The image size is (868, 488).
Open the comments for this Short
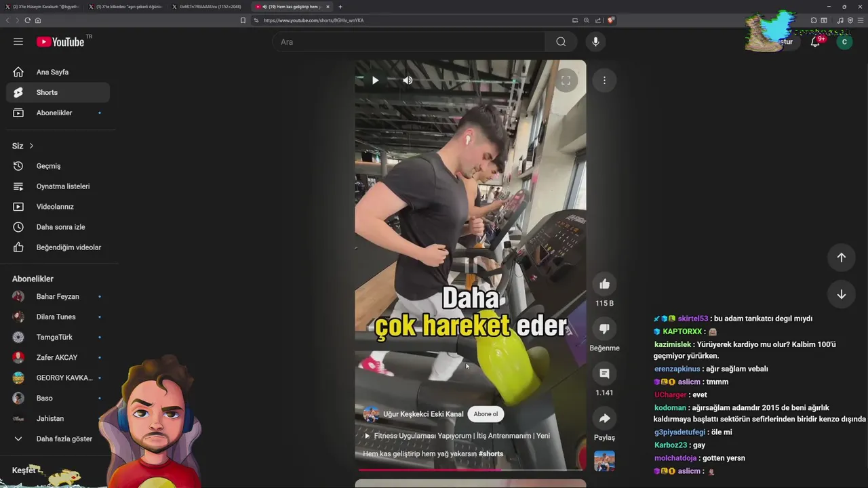604,373
